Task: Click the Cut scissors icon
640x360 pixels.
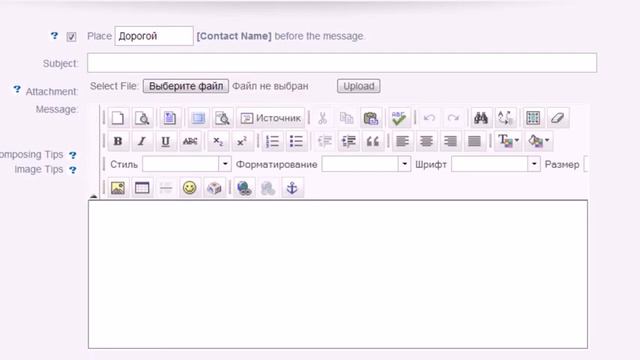Action: coord(322,118)
